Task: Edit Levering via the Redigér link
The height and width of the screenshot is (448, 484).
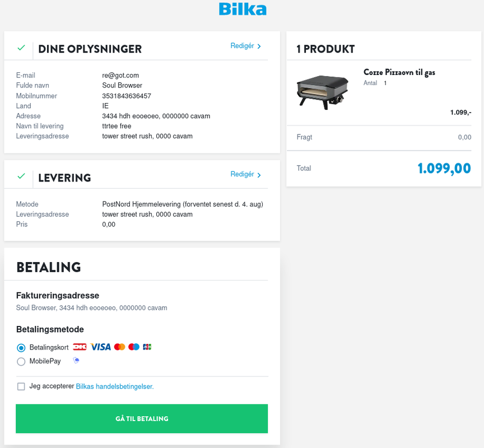Action: (x=243, y=174)
